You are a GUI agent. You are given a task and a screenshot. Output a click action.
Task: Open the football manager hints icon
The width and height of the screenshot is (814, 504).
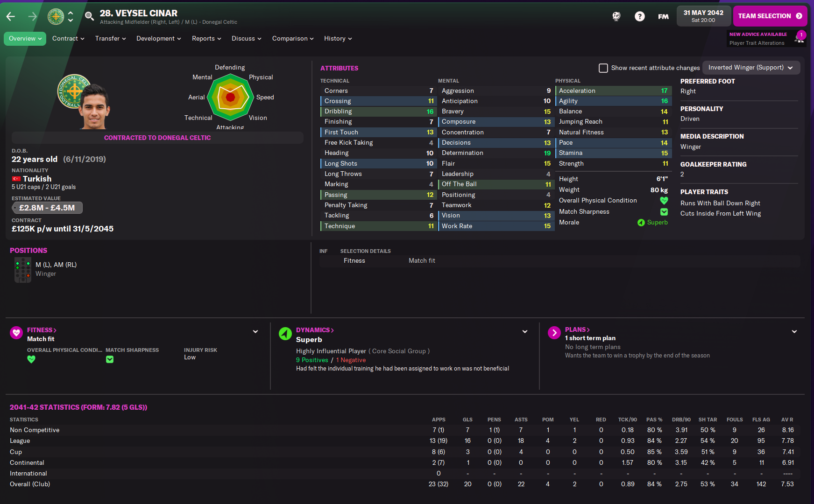[x=616, y=16]
